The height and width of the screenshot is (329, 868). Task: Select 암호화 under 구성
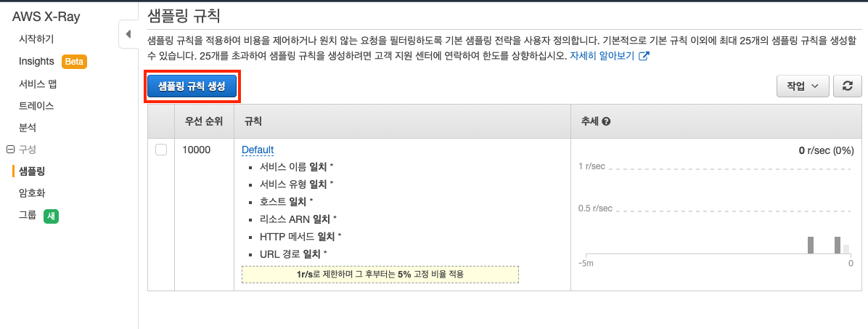click(32, 193)
